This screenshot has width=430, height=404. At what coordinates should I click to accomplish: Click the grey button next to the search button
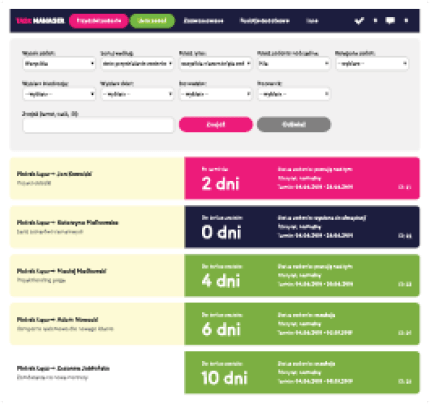tap(294, 124)
